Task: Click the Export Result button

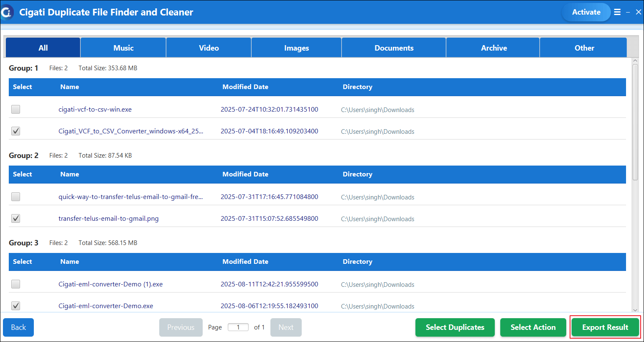Action: 605,327
